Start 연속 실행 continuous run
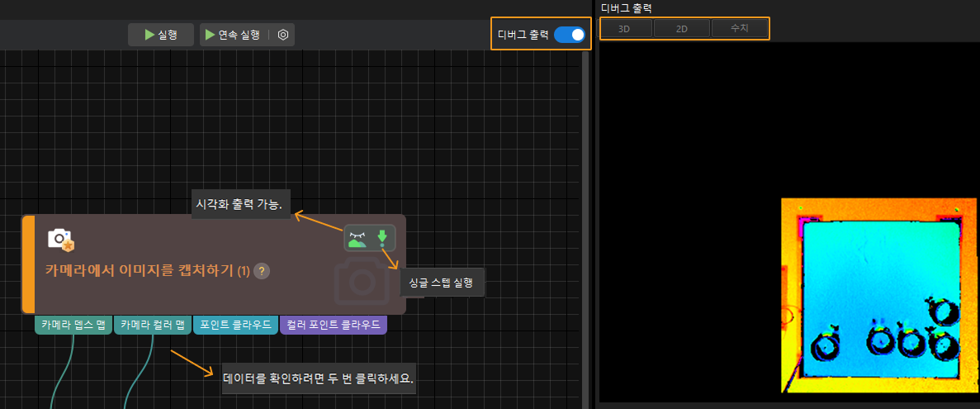The image size is (980, 409). point(234,35)
